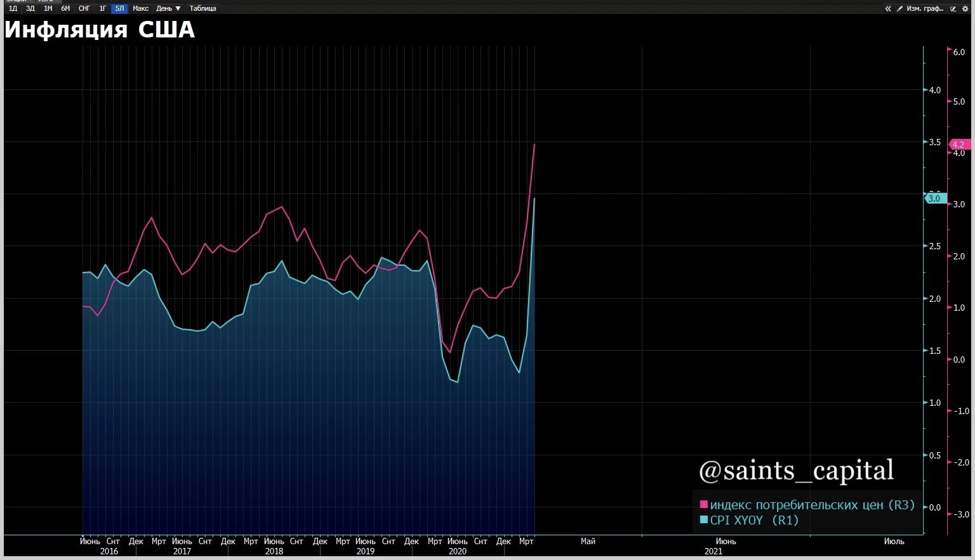Select the cyan 3.0 value tag
The width and height of the screenshot is (975, 560).
tap(936, 199)
